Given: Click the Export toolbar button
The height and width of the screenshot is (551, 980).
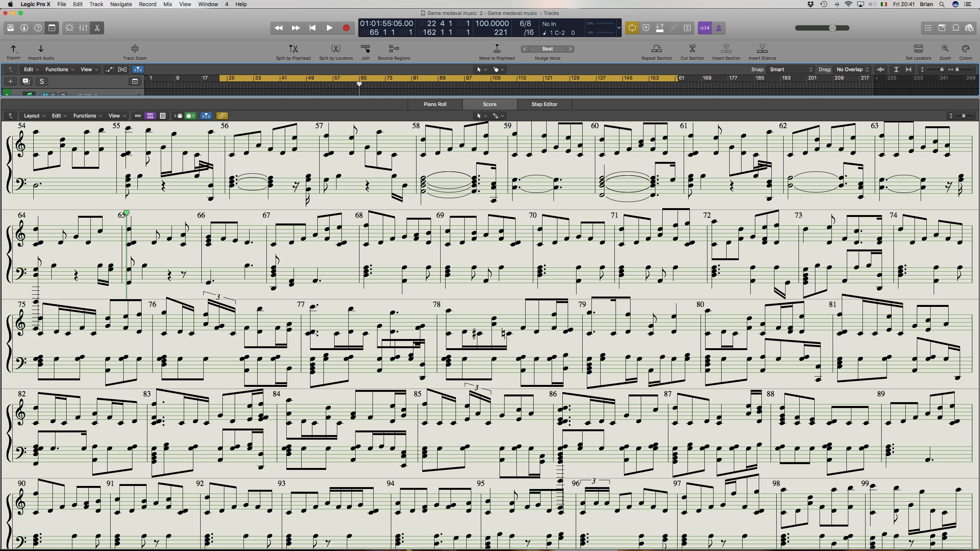Looking at the screenshot, I should tap(13, 52).
